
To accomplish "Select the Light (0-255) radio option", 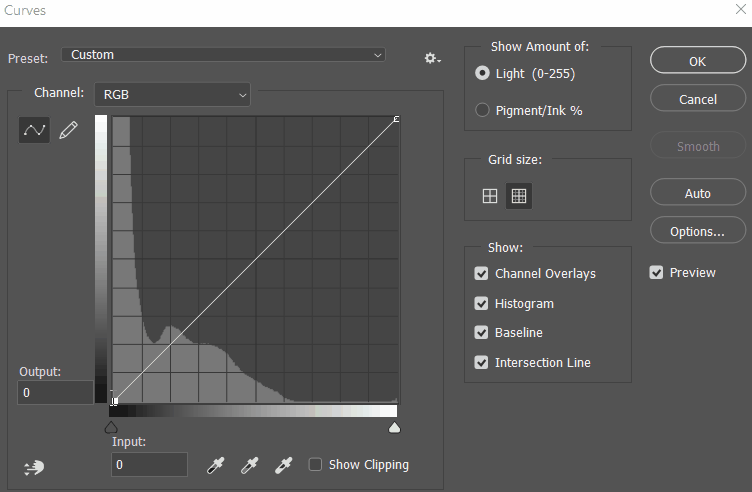I will coord(482,73).
